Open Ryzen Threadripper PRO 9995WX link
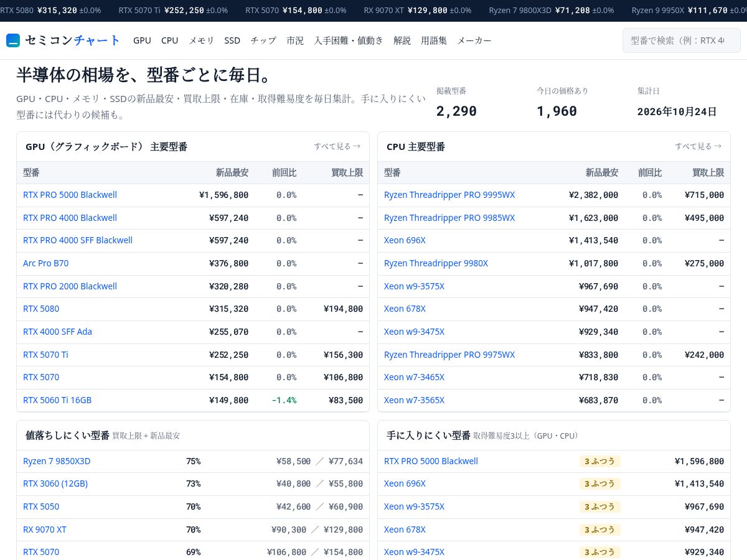This screenshot has height=560, width=747. click(449, 195)
